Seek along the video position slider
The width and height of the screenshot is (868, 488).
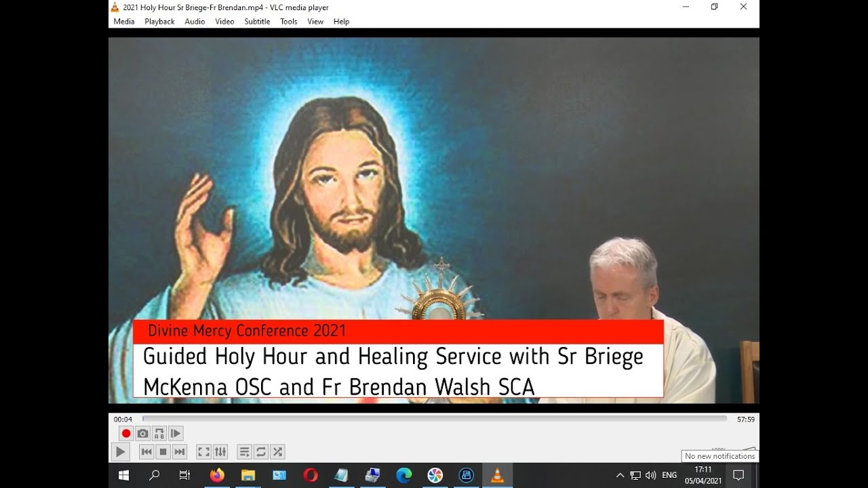(434, 419)
